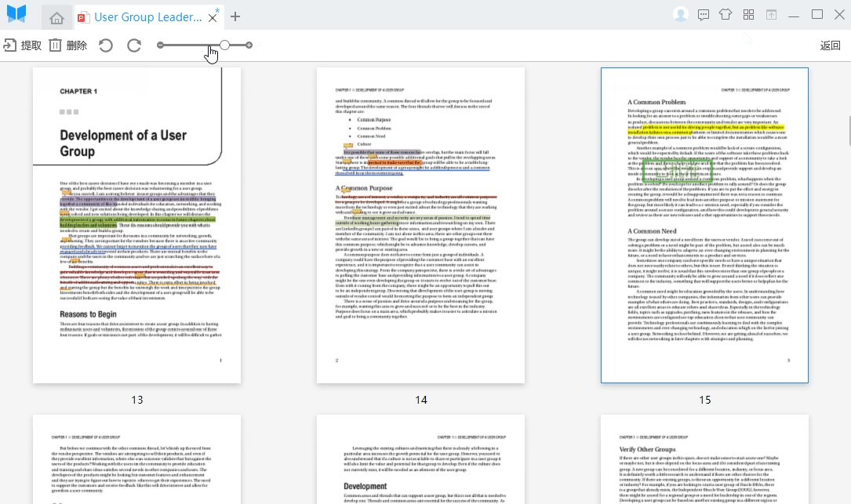Image resolution: width=851 pixels, height=504 pixels.
Task: Click the blue book app logo
Action: click(16, 13)
